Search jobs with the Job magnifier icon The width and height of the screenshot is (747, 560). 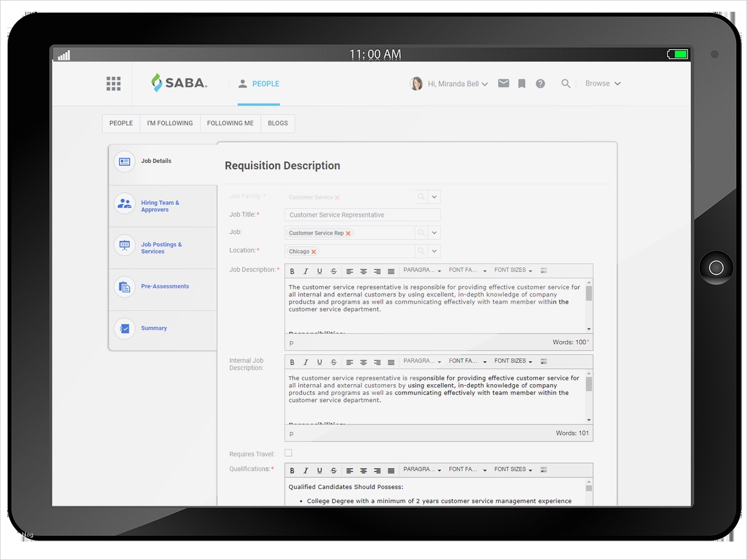click(x=421, y=232)
